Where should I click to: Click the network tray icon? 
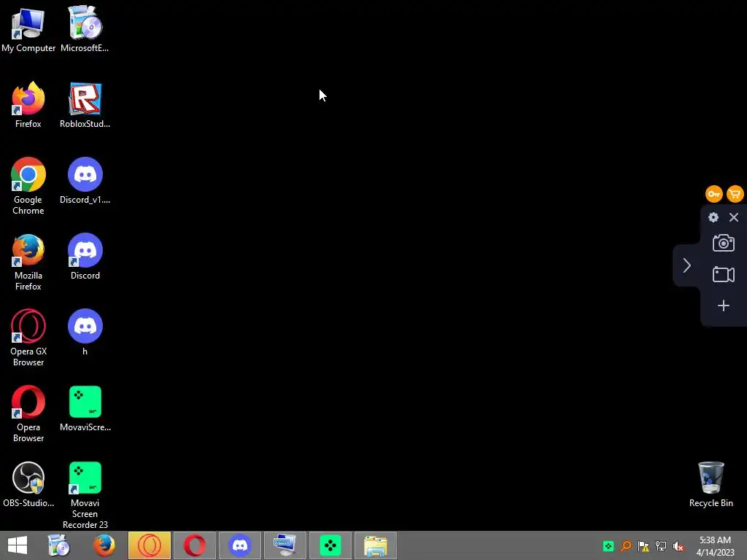point(661,546)
